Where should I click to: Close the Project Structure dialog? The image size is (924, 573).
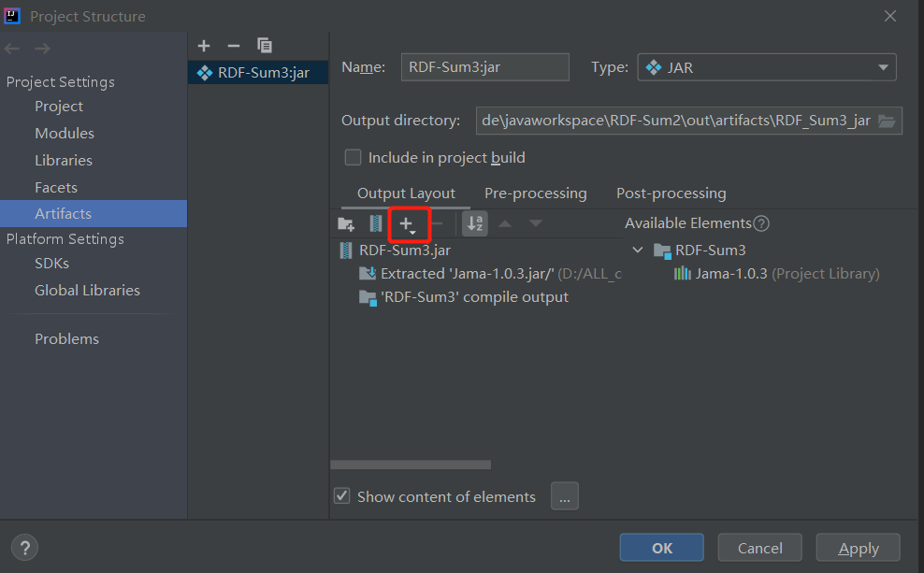889,16
